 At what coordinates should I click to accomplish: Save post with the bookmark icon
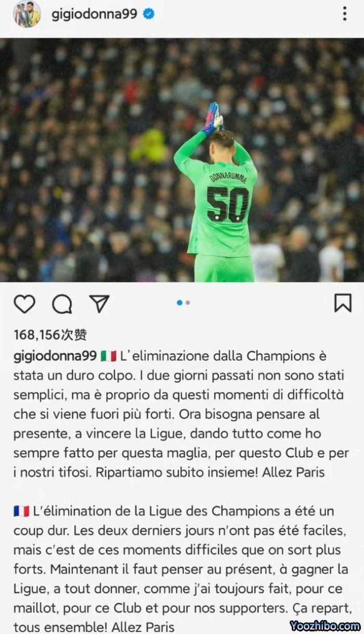tap(343, 303)
